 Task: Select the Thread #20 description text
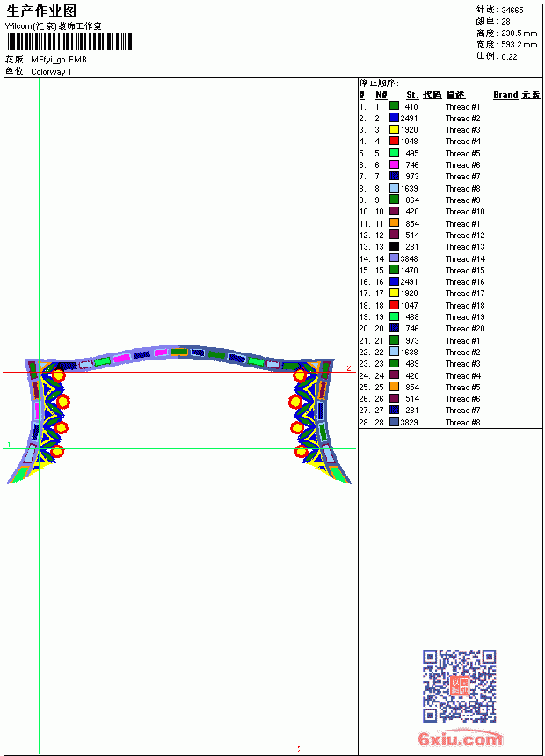coord(465,329)
